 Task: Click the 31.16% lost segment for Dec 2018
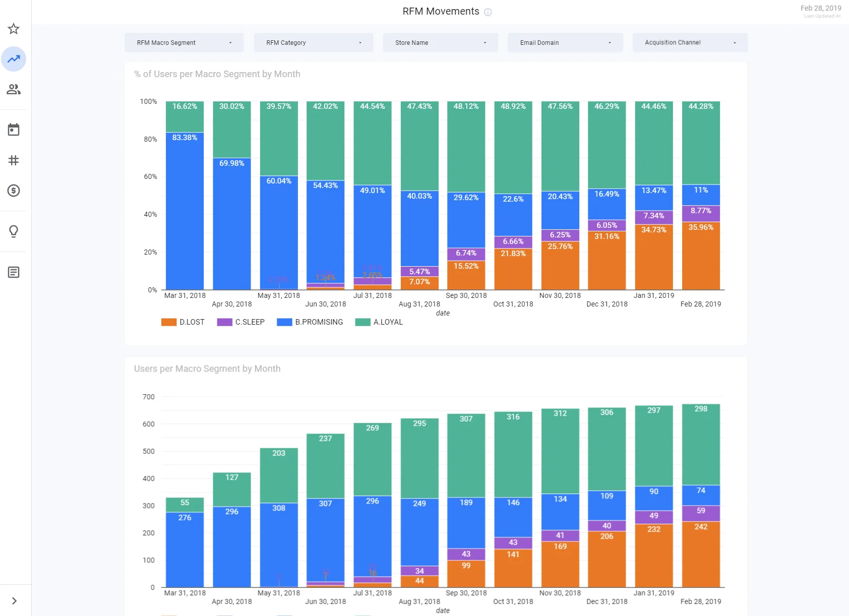[607, 261]
